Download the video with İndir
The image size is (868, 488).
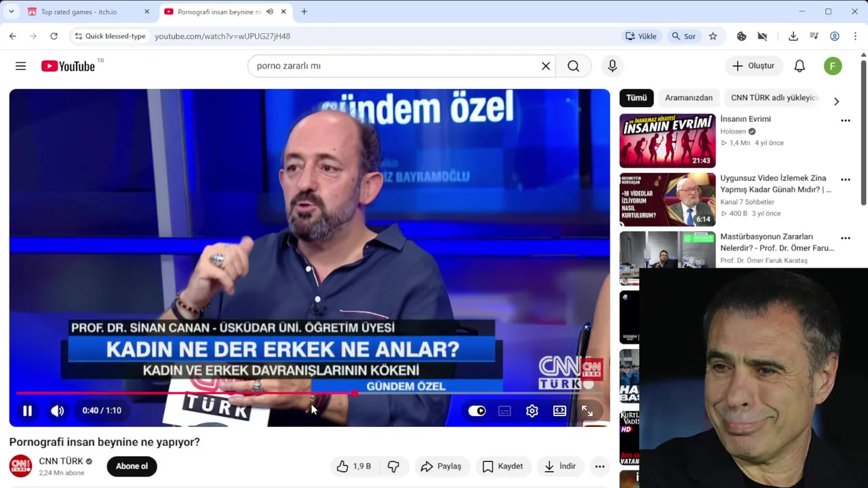(559, 466)
